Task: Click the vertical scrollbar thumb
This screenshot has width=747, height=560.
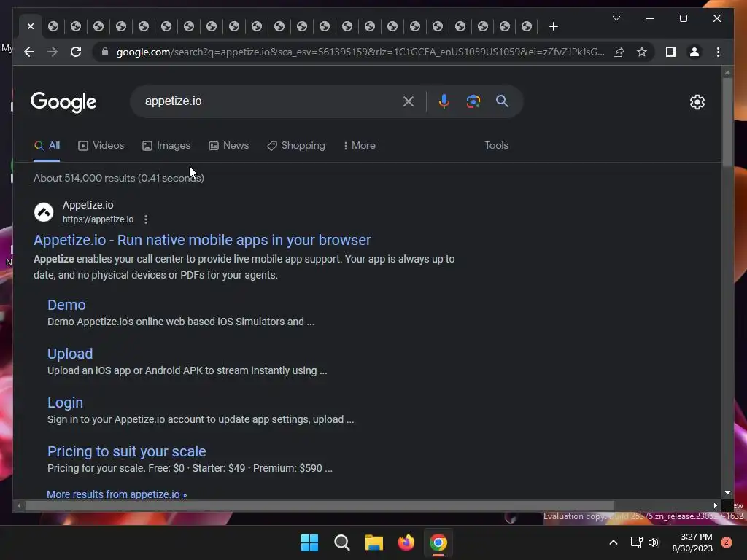Action: pyautogui.click(x=727, y=122)
